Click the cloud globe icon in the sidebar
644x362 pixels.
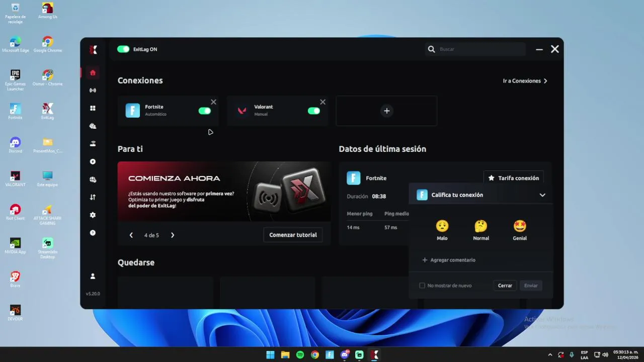tap(93, 126)
